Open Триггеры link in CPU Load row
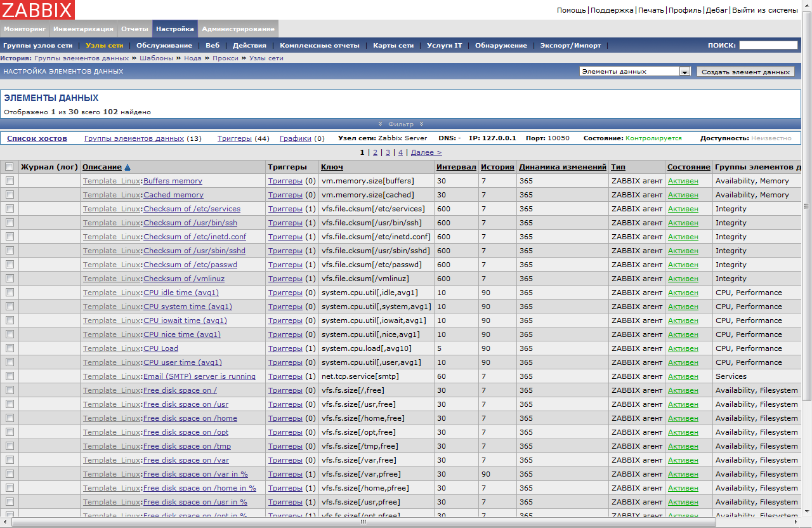812x528 pixels. click(285, 348)
